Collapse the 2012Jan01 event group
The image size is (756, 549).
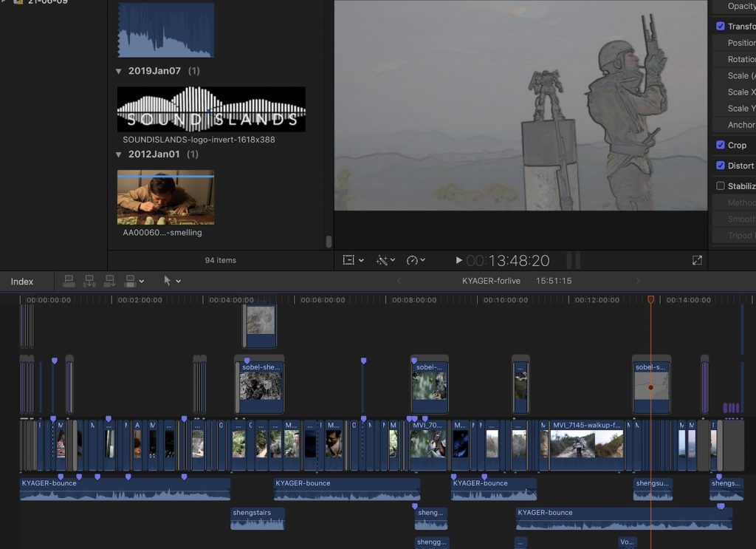(119, 154)
